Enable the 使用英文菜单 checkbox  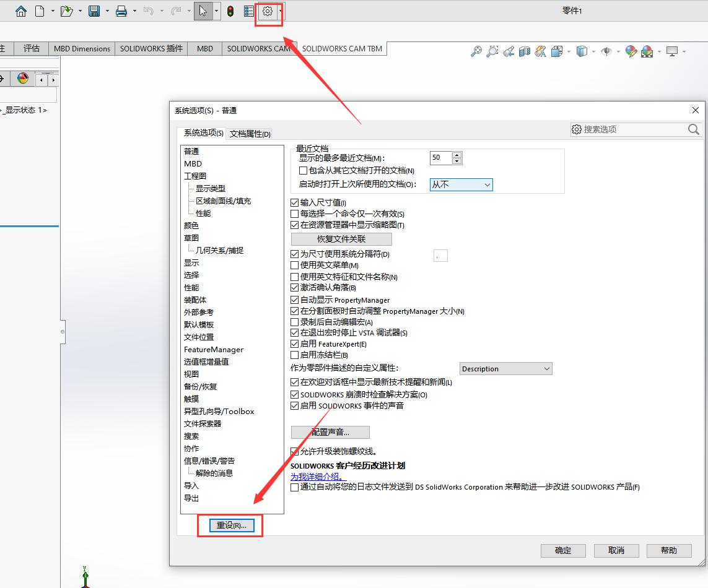(x=295, y=266)
